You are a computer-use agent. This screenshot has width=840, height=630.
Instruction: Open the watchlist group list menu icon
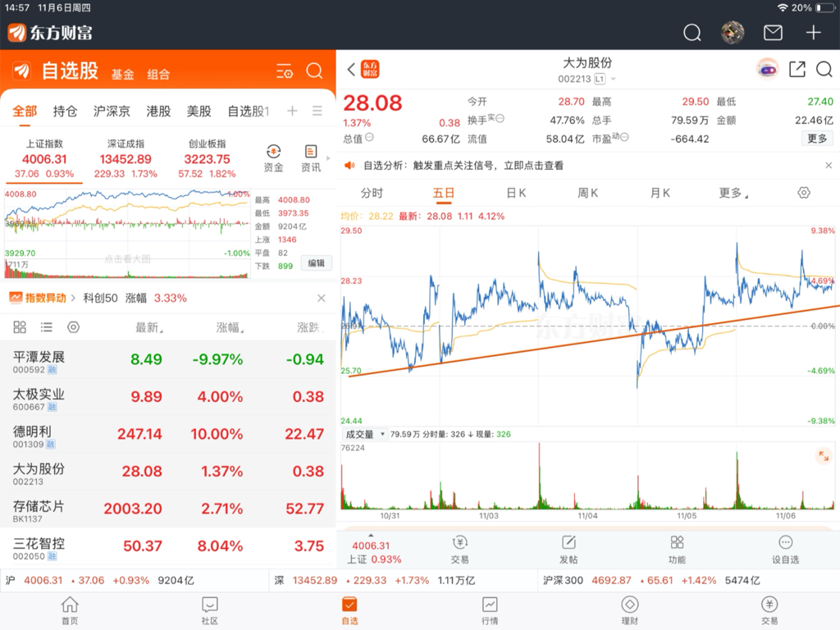317,111
